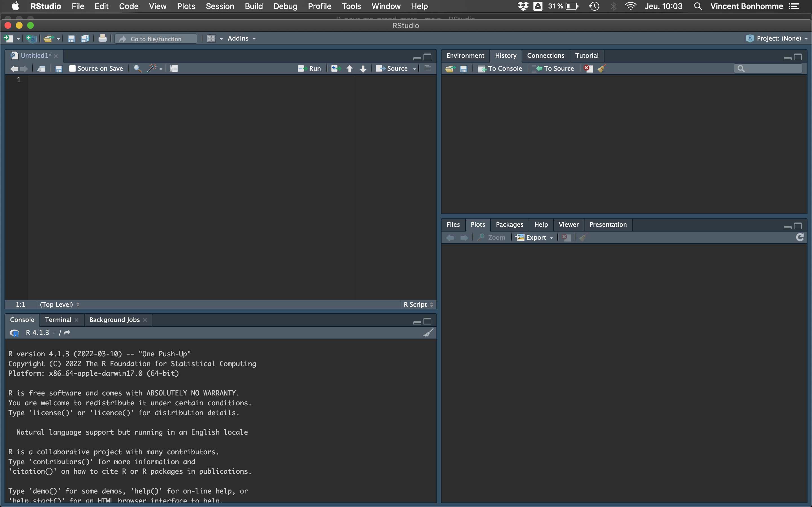The width and height of the screenshot is (812, 507).
Task: Click the Run button
Action: pos(309,68)
